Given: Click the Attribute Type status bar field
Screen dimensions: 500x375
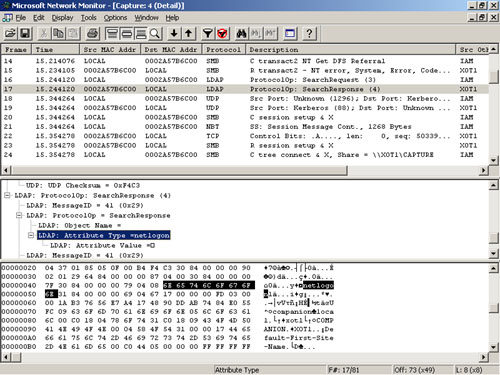Looking at the screenshot, I should coord(270,370).
